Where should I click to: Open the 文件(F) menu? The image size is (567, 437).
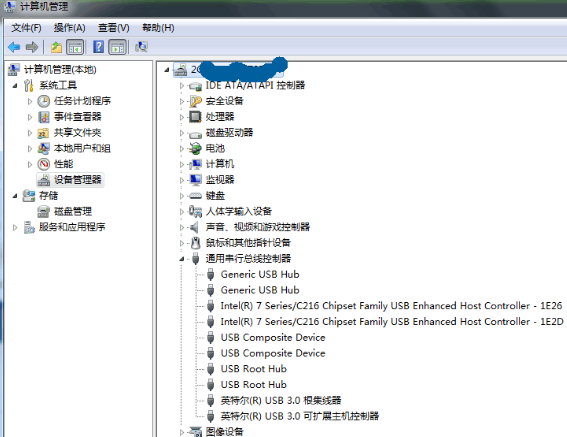[x=26, y=28]
